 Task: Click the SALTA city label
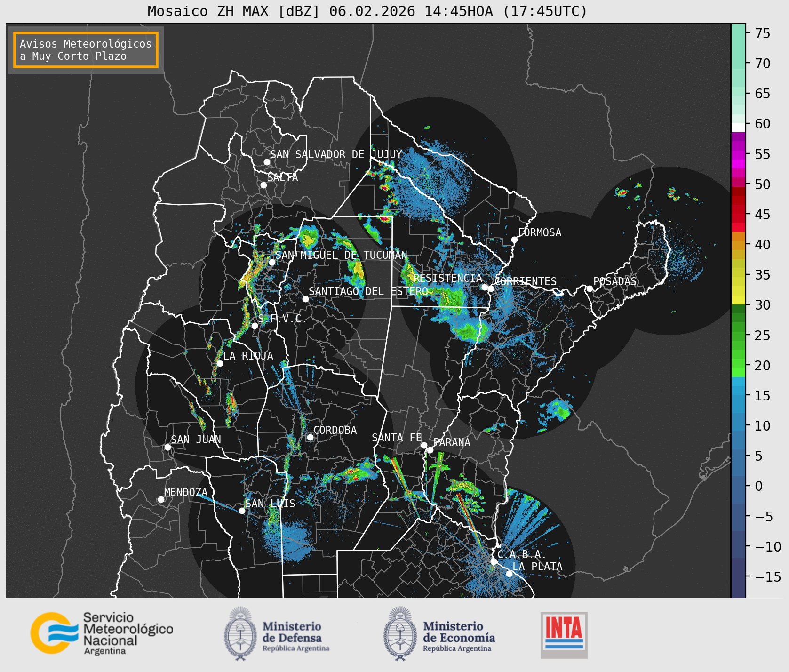[x=283, y=177]
